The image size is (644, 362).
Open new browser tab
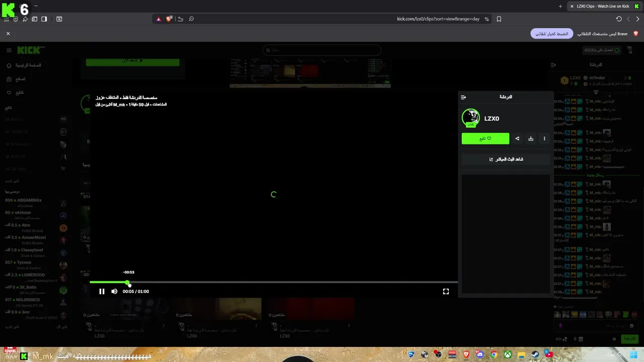click(x=560, y=7)
